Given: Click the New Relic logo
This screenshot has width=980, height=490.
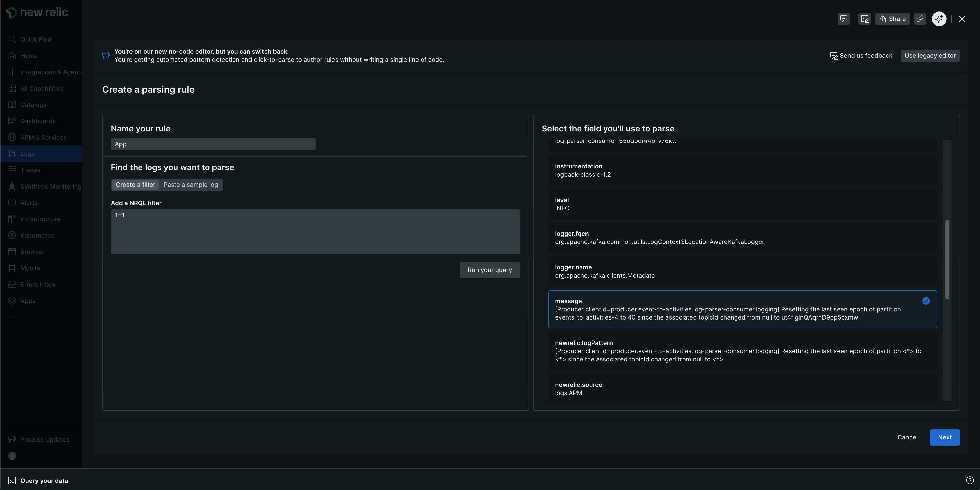Looking at the screenshot, I should (37, 12).
